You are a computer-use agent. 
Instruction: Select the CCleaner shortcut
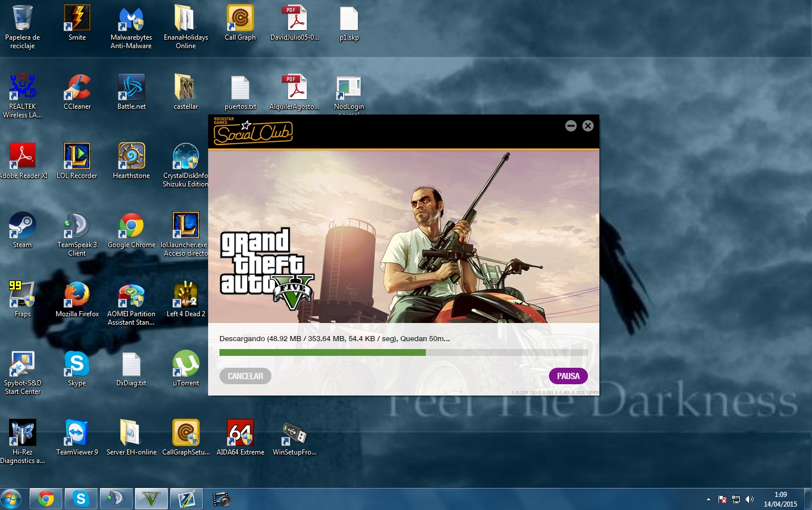[x=77, y=92]
